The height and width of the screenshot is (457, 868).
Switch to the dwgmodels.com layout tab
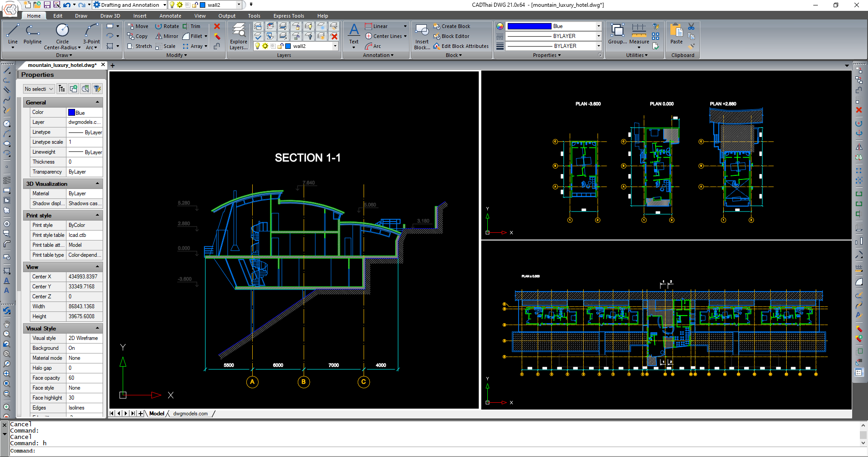pyautogui.click(x=190, y=414)
